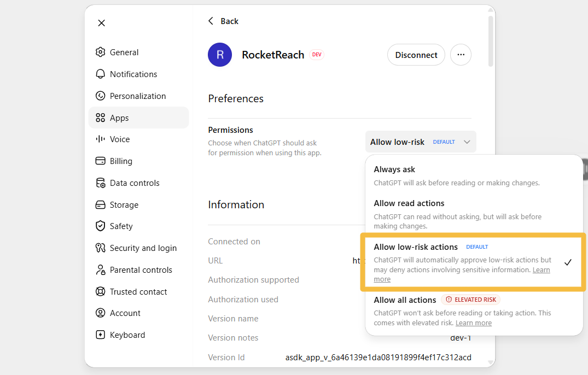Click the Authorization used label
The width and height of the screenshot is (588, 375).
click(x=243, y=300)
